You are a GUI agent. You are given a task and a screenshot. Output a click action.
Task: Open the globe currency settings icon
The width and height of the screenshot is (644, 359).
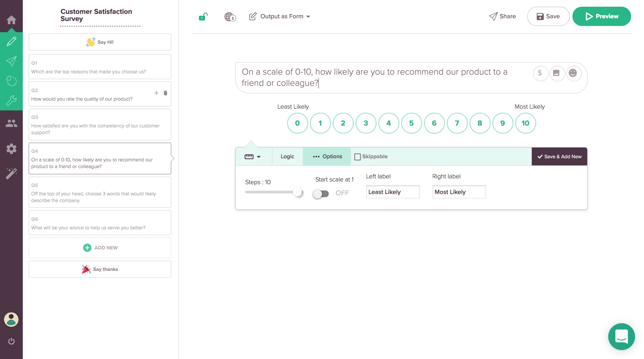click(x=230, y=17)
